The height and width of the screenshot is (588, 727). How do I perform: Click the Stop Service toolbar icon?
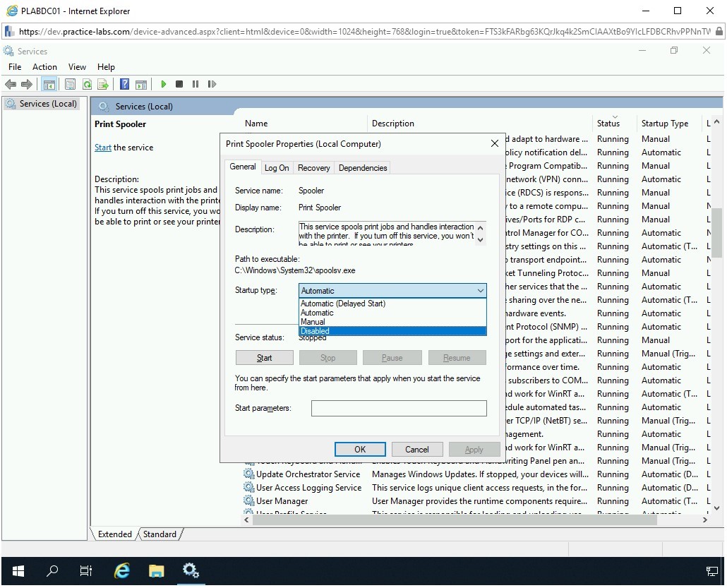click(x=179, y=84)
